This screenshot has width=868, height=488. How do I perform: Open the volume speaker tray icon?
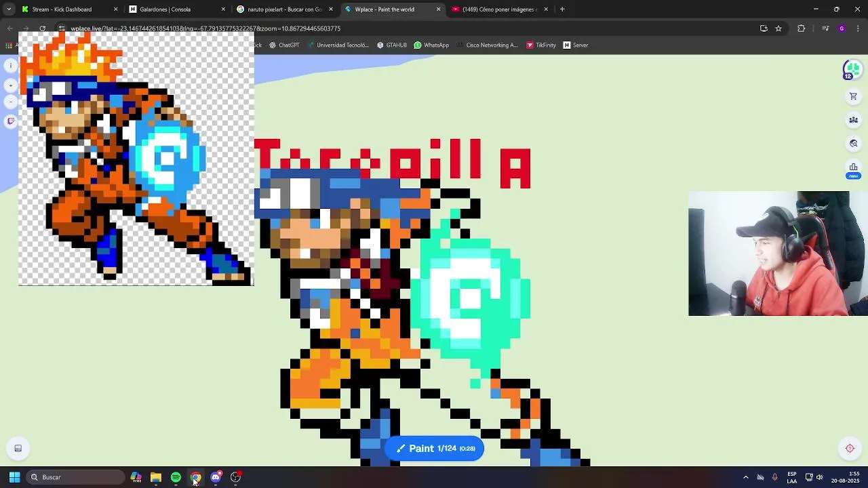coord(820,477)
